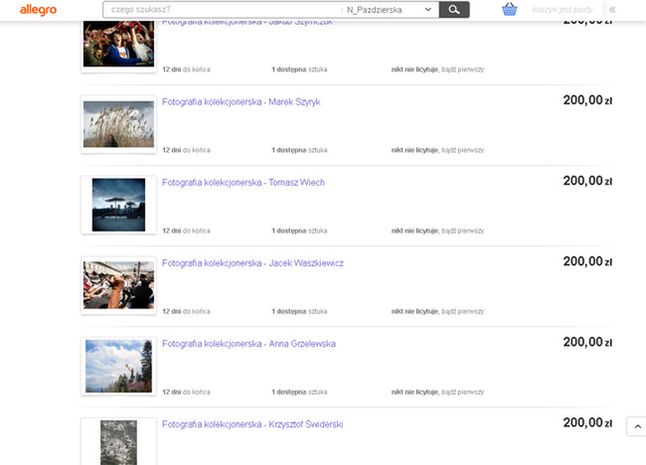
Task: Click the 200,00 zł price for Tomasz Wiech
Action: coord(587,181)
